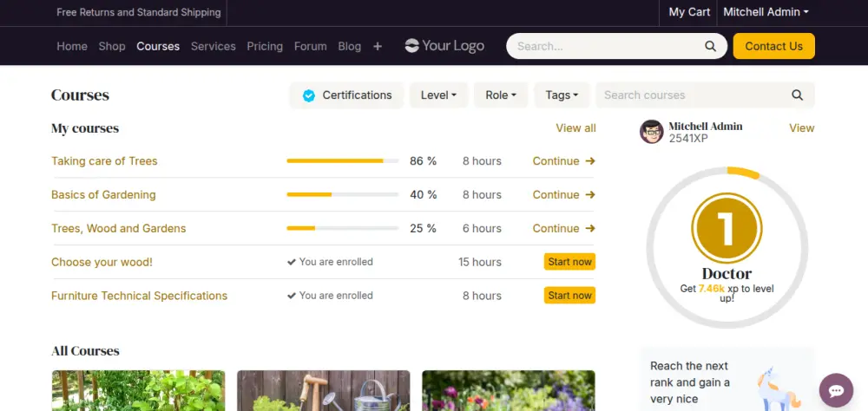This screenshot has height=411, width=868.
Task: Open the Basics of Gardening course title
Action: click(103, 195)
